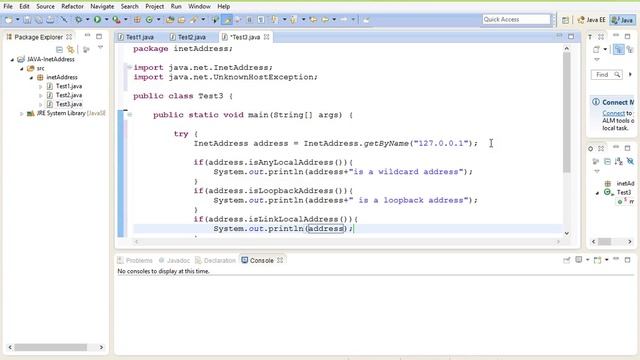
Task: Click the Previous Annotation toolbar icon
Action: (x=293, y=20)
